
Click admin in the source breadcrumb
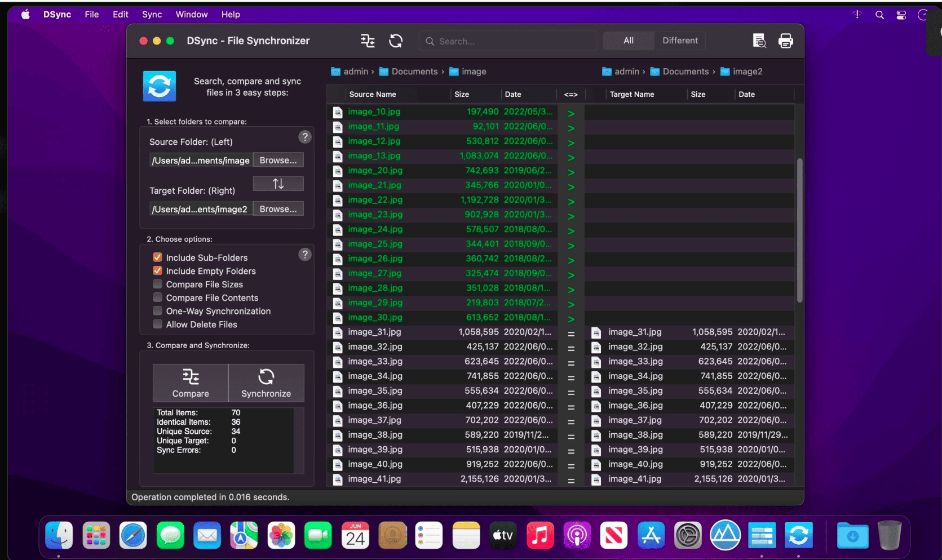(356, 72)
